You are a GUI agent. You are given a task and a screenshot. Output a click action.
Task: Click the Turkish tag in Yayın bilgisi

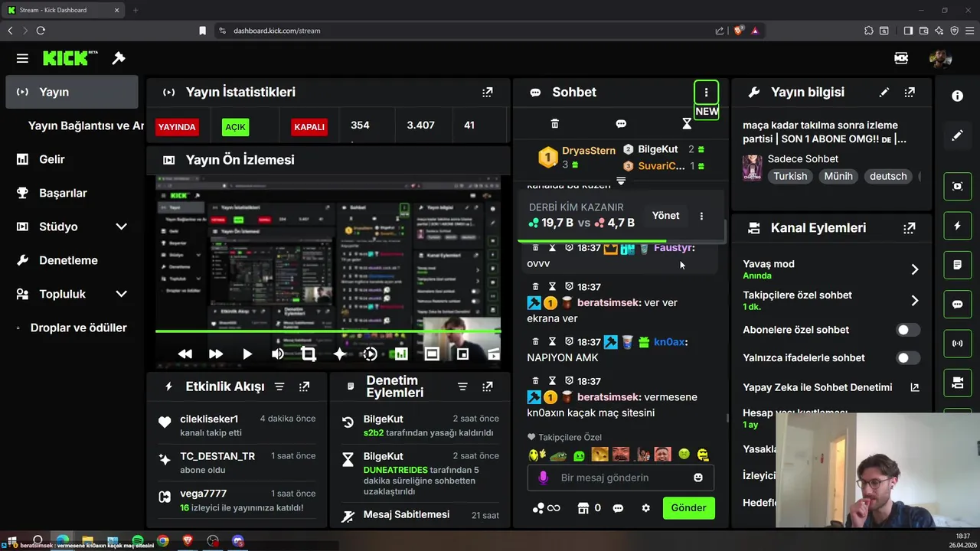tap(790, 176)
